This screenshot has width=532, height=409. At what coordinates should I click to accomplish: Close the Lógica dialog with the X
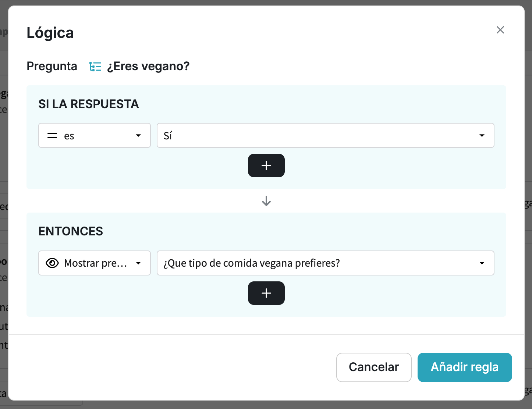(x=500, y=30)
